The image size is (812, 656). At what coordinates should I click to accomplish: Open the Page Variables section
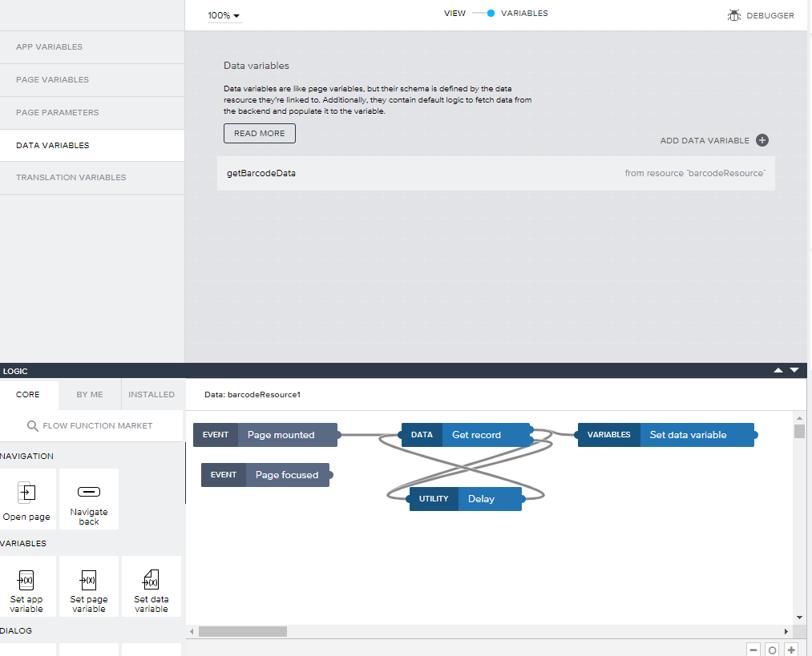[92, 79]
